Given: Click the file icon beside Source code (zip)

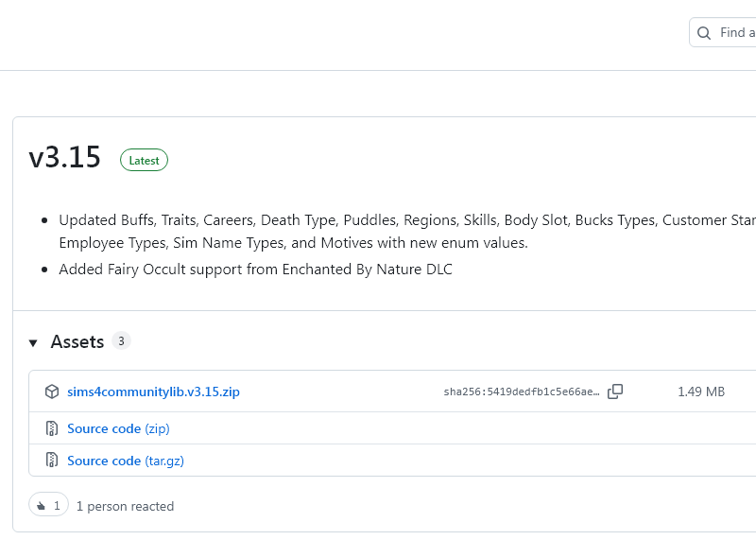Looking at the screenshot, I should 52,428.
